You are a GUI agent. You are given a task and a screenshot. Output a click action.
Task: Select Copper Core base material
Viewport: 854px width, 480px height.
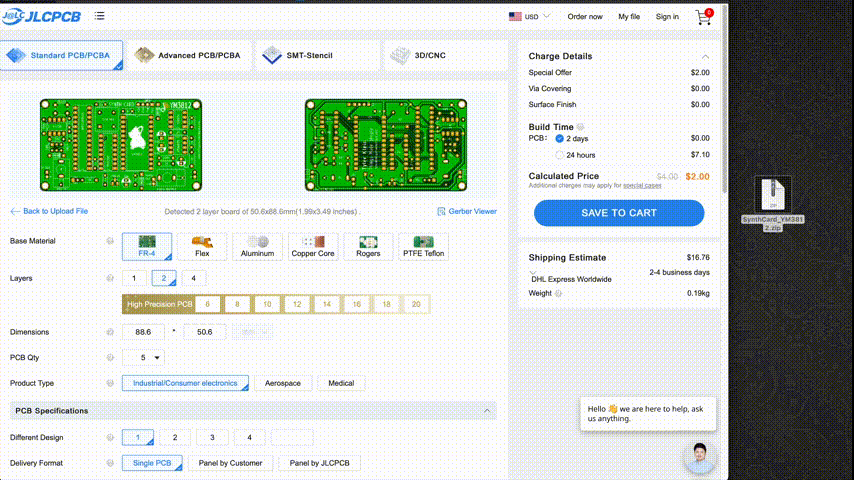pyautogui.click(x=313, y=246)
